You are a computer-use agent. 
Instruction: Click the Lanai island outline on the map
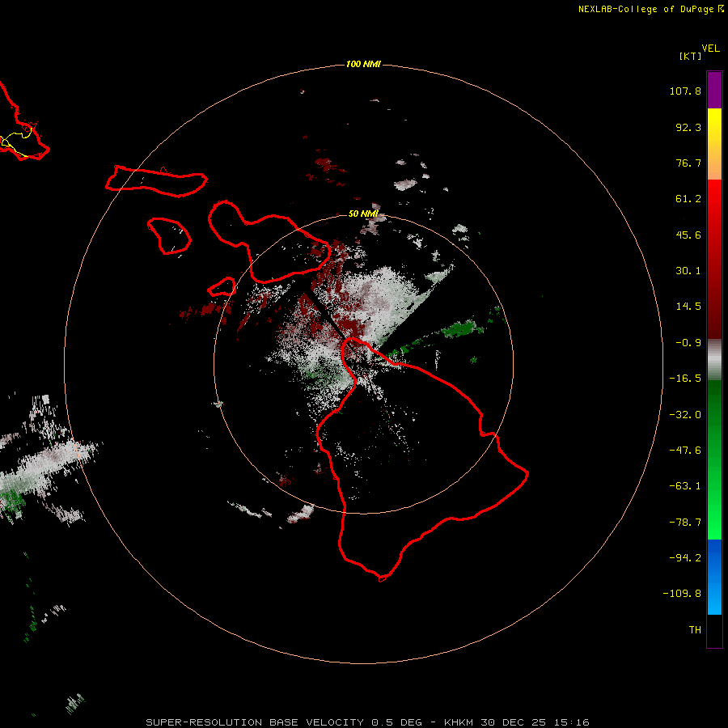tap(169, 236)
